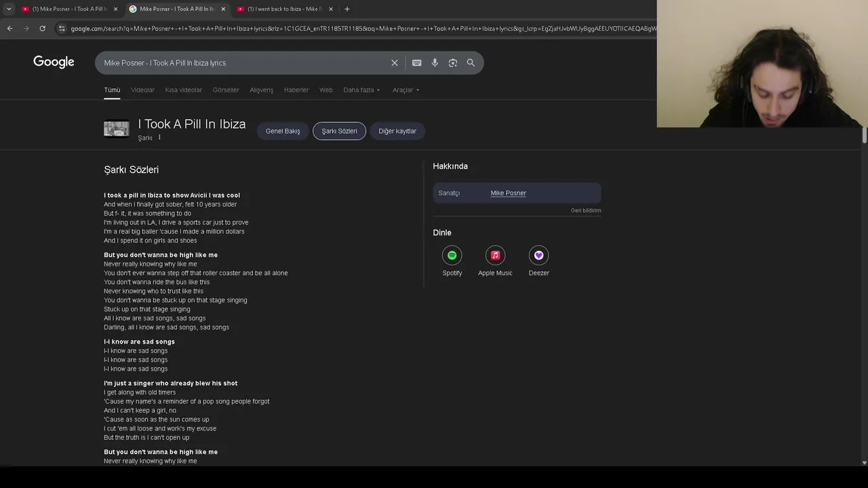Click the 'I Took A Pill In Ibiza' title
The image size is (868, 488).
tap(192, 124)
